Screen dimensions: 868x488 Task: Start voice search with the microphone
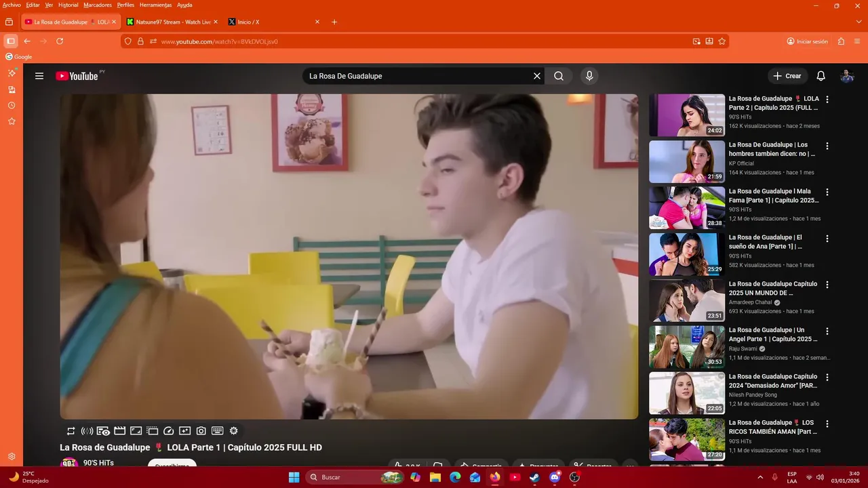[x=589, y=76]
